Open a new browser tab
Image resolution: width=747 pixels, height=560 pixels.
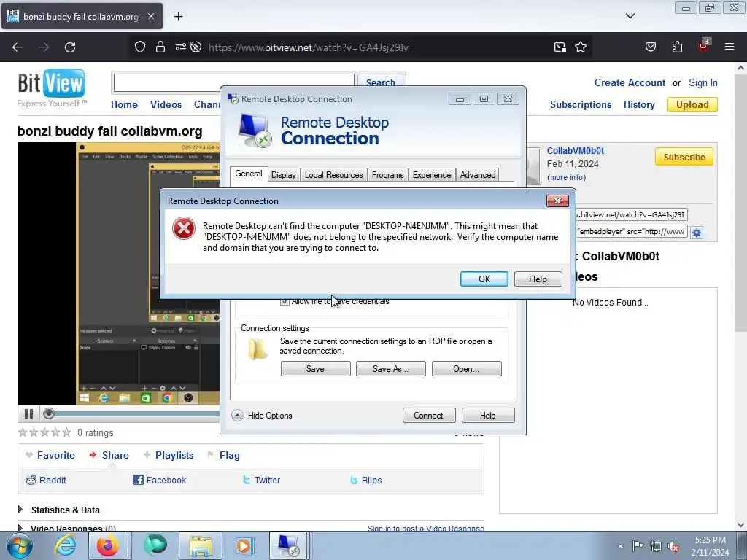tap(178, 17)
